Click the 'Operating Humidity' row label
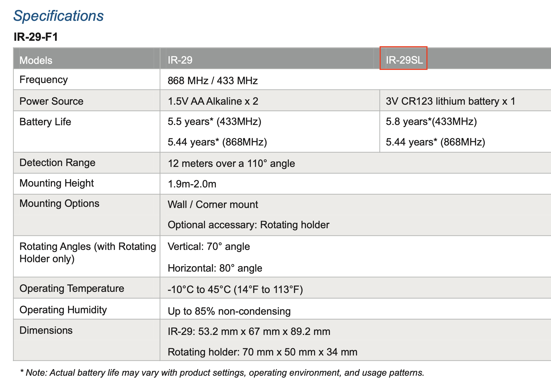The height and width of the screenshot is (392, 551). click(63, 310)
